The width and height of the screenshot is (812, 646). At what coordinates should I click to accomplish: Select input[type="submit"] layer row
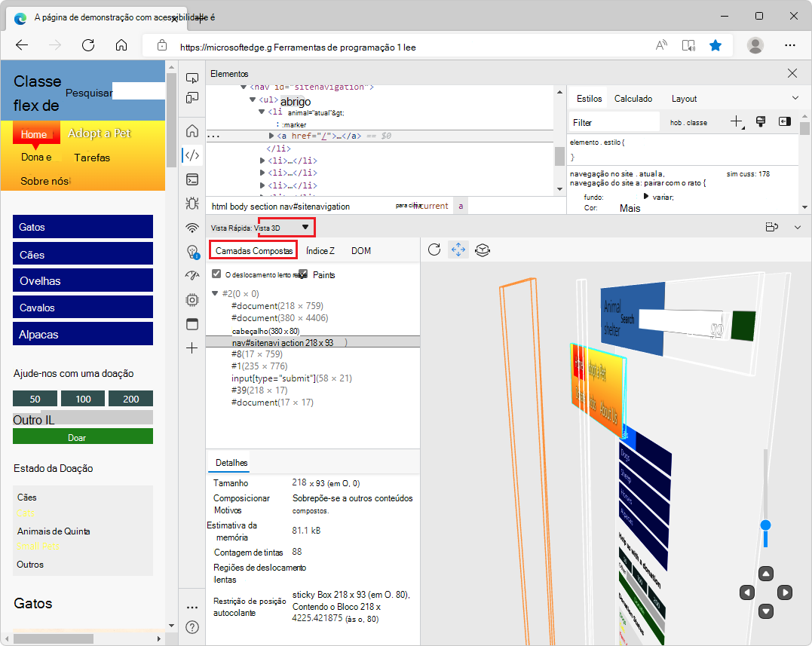(x=313, y=378)
